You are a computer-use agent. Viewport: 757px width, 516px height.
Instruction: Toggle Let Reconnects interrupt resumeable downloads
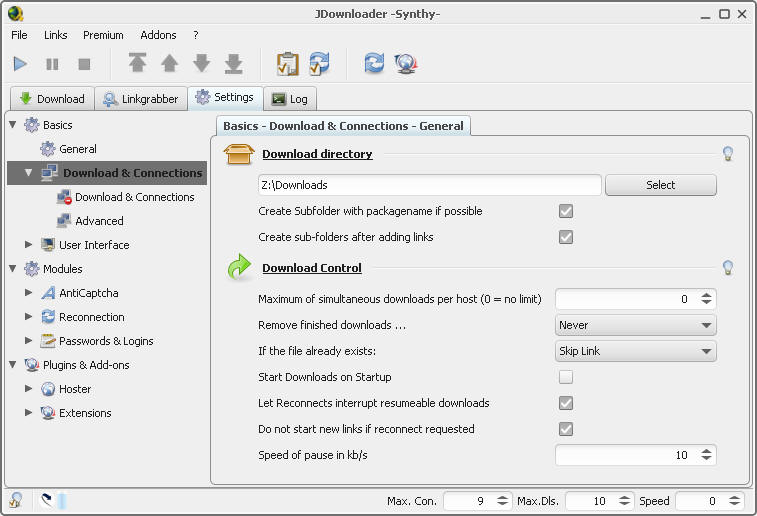[x=566, y=403]
